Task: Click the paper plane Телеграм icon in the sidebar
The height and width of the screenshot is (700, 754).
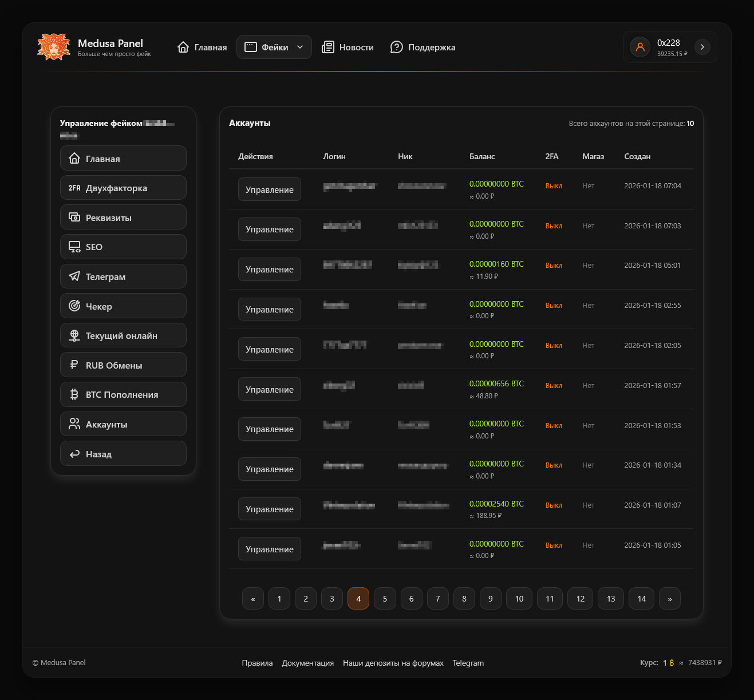Action: point(74,276)
